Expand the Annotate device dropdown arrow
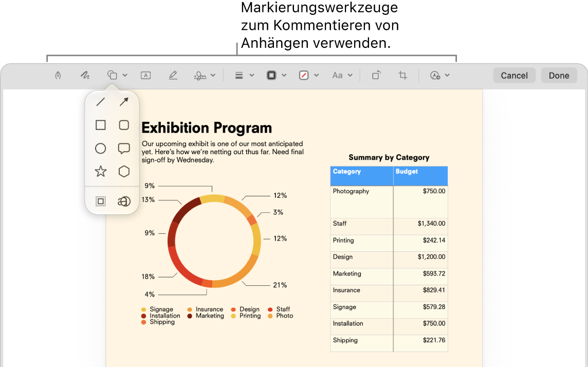The image size is (588, 368). click(x=447, y=76)
